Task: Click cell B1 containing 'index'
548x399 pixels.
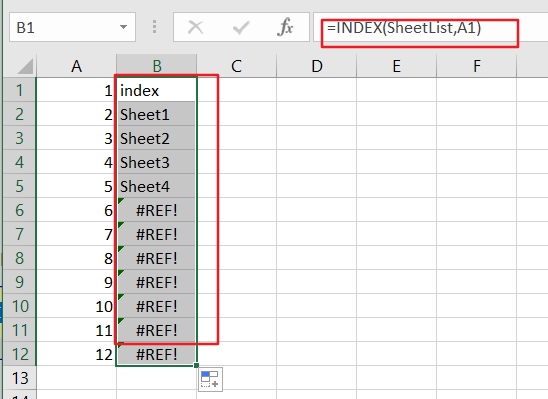Action: coord(156,90)
